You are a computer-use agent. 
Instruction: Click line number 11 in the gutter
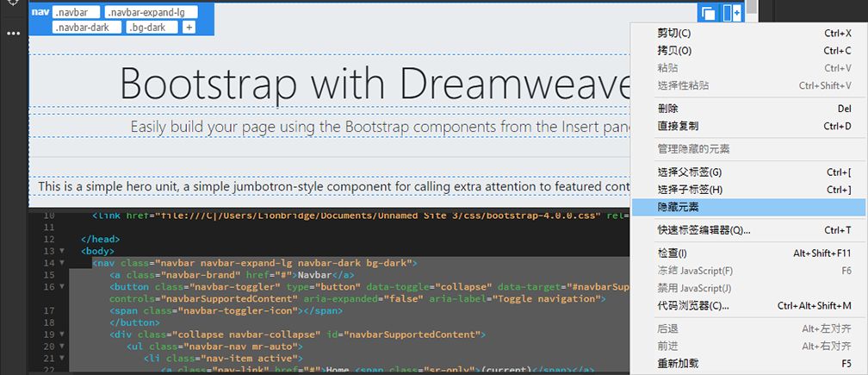click(49, 228)
